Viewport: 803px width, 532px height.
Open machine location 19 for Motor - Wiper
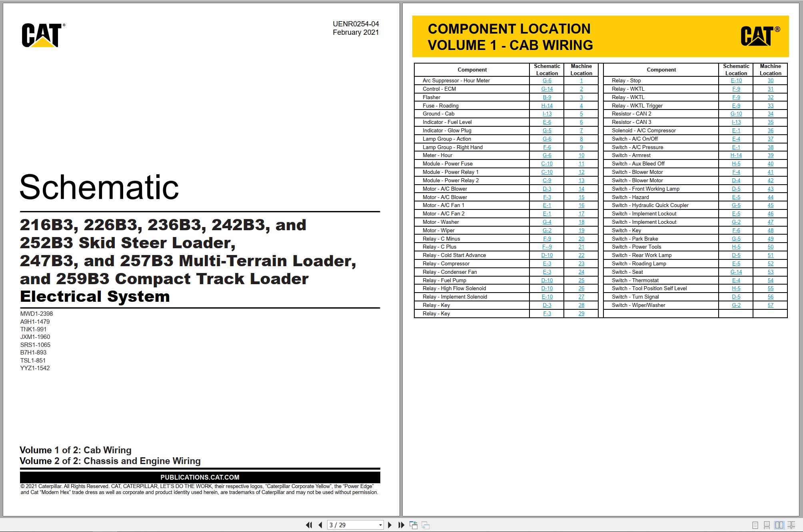[x=581, y=231]
